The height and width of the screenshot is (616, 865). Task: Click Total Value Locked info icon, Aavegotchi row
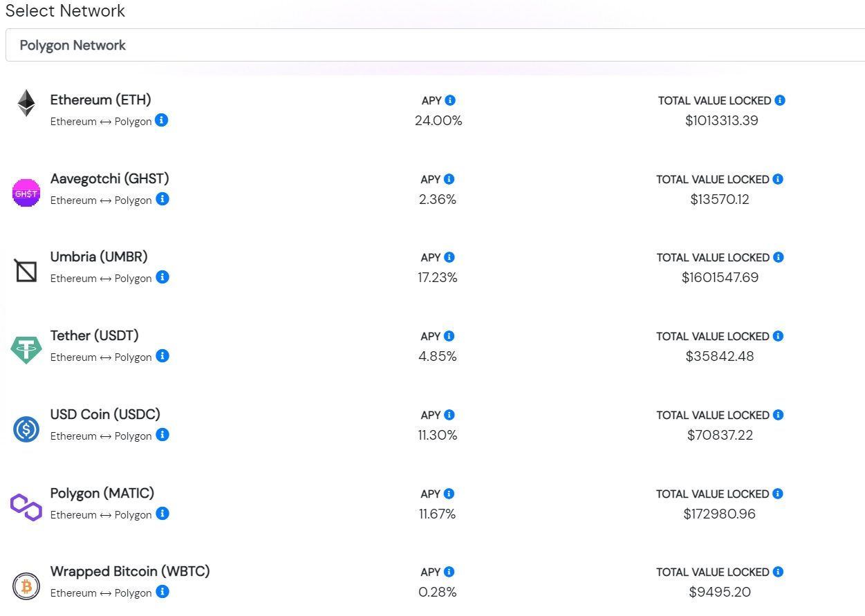[778, 179]
